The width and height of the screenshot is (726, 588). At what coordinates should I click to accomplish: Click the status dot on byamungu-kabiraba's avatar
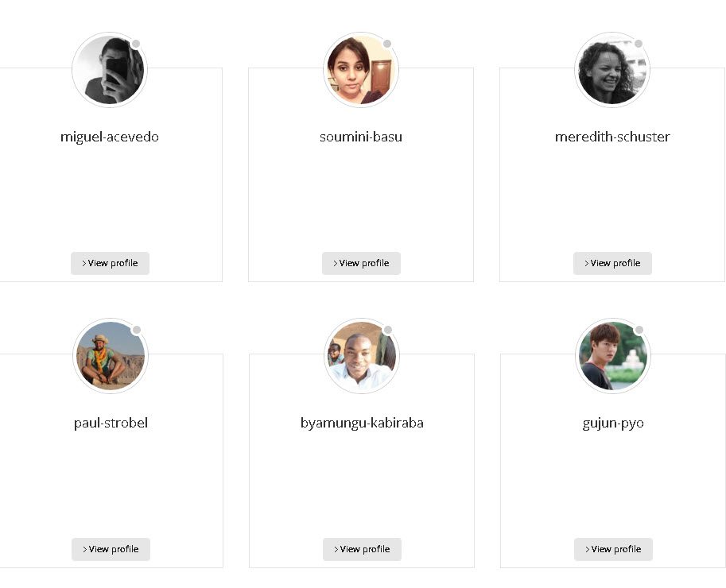[x=388, y=330]
